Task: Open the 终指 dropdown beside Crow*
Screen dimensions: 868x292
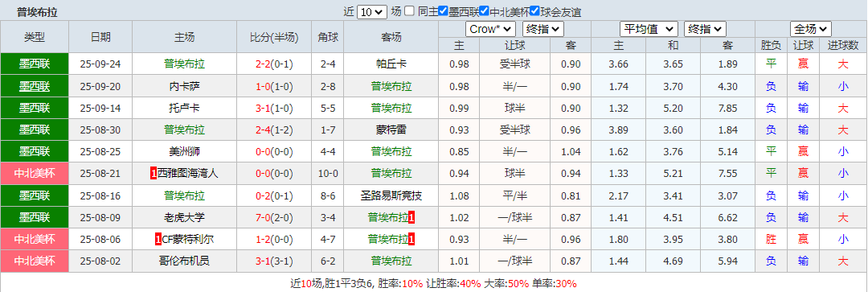Action: 543,29
